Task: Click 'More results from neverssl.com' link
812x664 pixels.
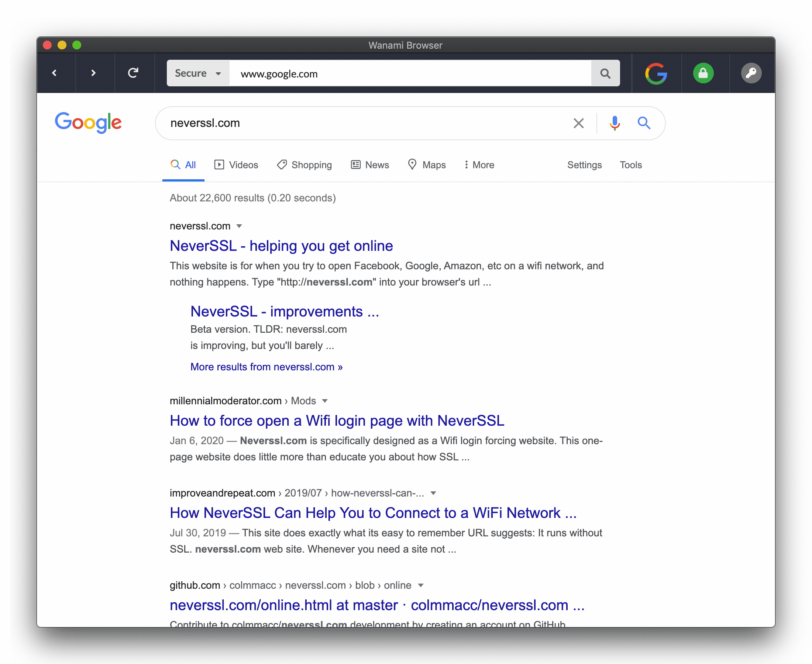Action: pyautogui.click(x=266, y=367)
